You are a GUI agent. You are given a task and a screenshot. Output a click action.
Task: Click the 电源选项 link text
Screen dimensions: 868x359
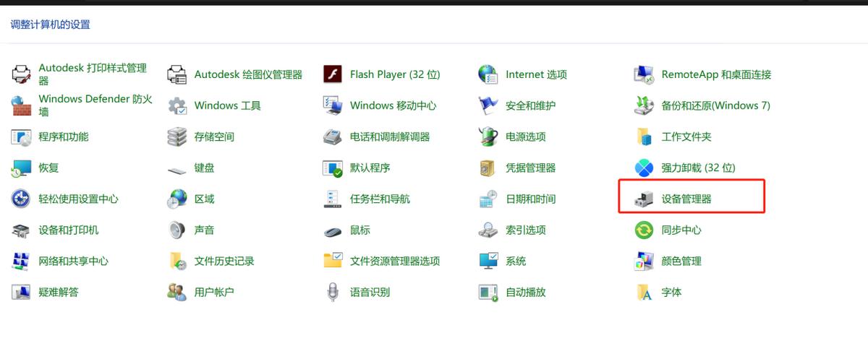[x=526, y=137]
